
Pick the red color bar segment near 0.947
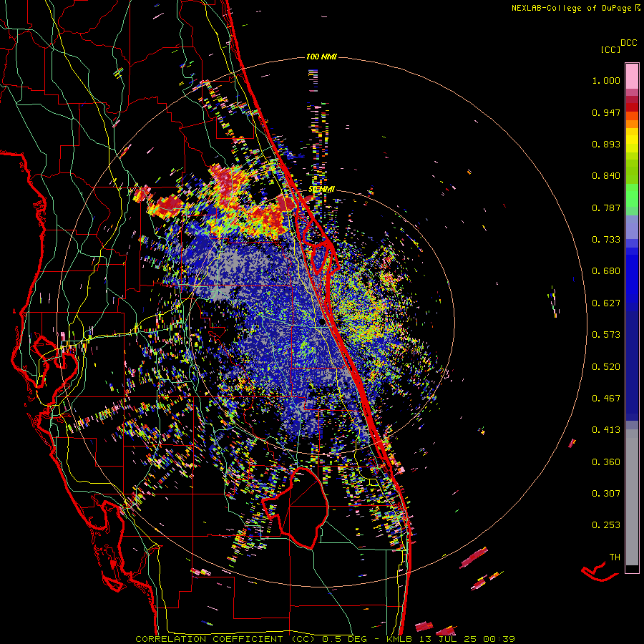[x=632, y=107]
